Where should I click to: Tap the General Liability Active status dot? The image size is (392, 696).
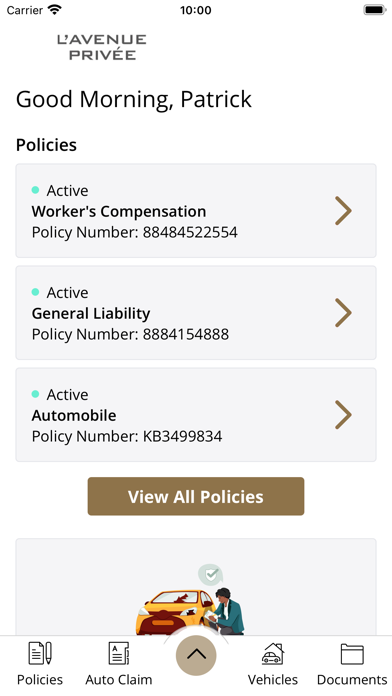36,292
